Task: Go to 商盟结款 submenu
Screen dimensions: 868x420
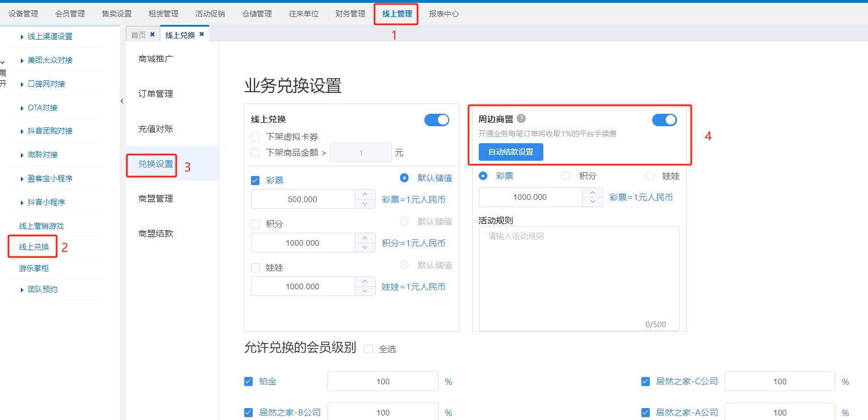Action: coord(156,233)
